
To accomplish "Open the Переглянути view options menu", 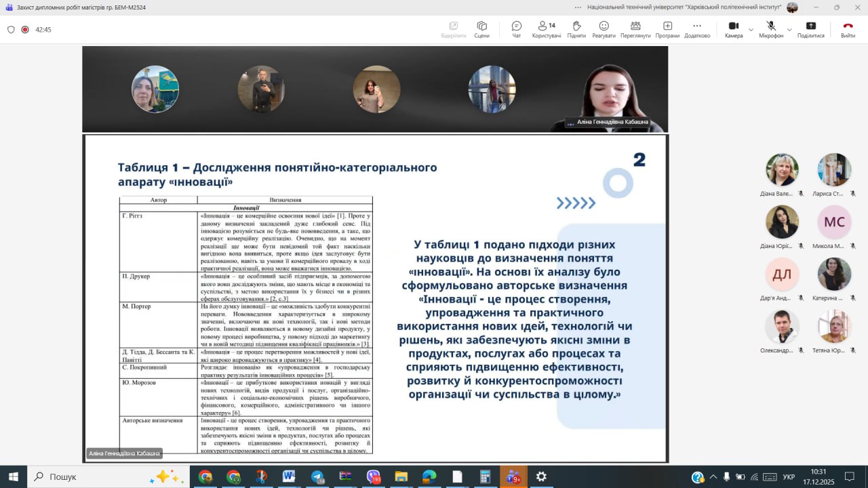I will coord(635,29).
